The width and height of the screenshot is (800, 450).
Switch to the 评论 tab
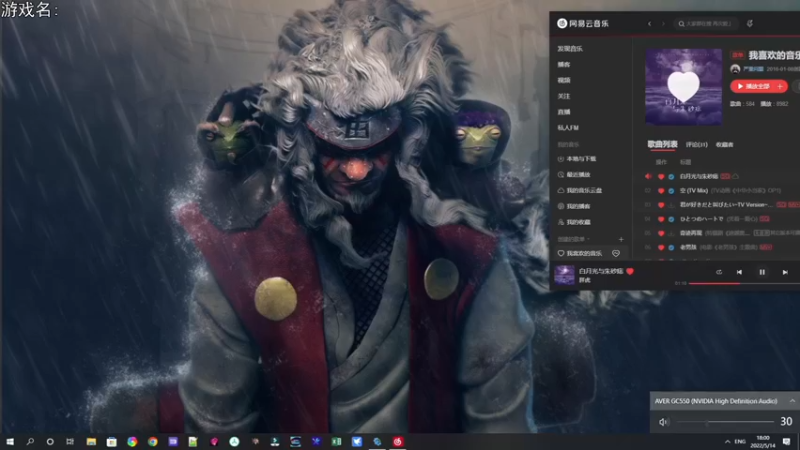tap(696, 144)
